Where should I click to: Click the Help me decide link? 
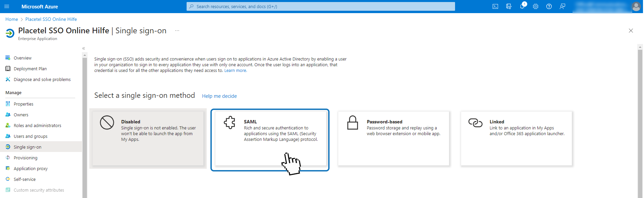219,96
